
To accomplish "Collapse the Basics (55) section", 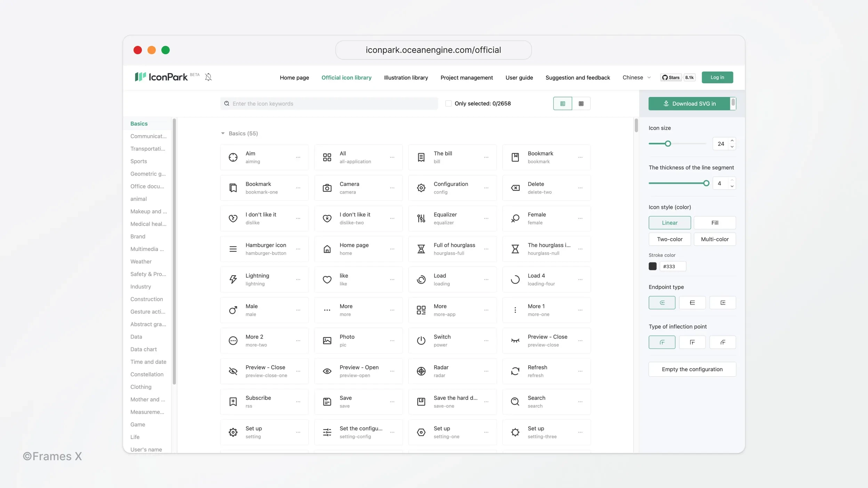I will coord(223,133).
